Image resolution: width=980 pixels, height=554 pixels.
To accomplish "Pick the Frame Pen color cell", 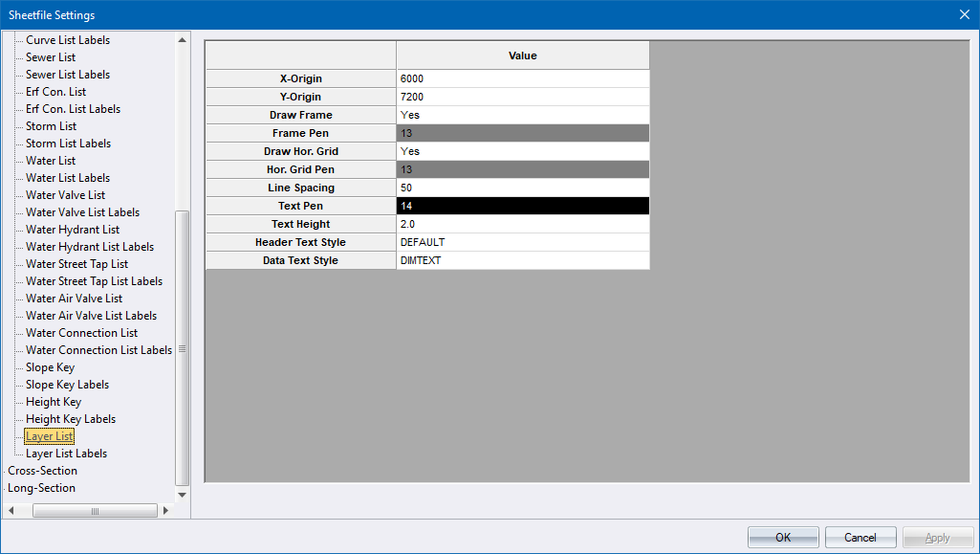I will (522, 133).
